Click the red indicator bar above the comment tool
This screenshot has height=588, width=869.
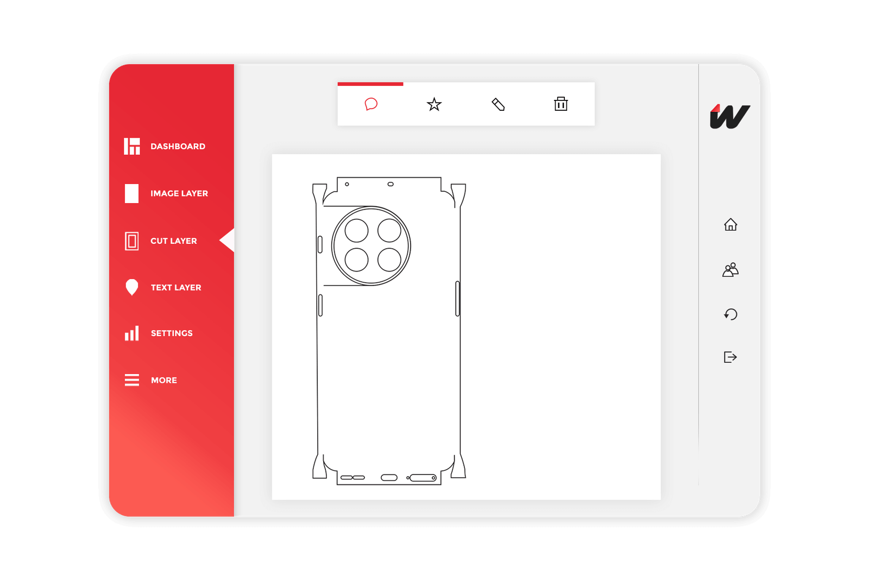coord(371,85)
